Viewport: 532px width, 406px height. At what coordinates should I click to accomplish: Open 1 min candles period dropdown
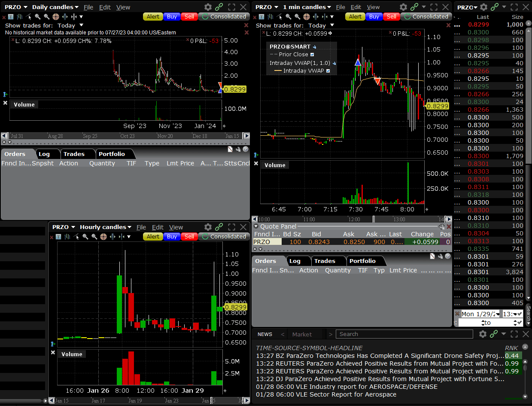tap(329, 7)
